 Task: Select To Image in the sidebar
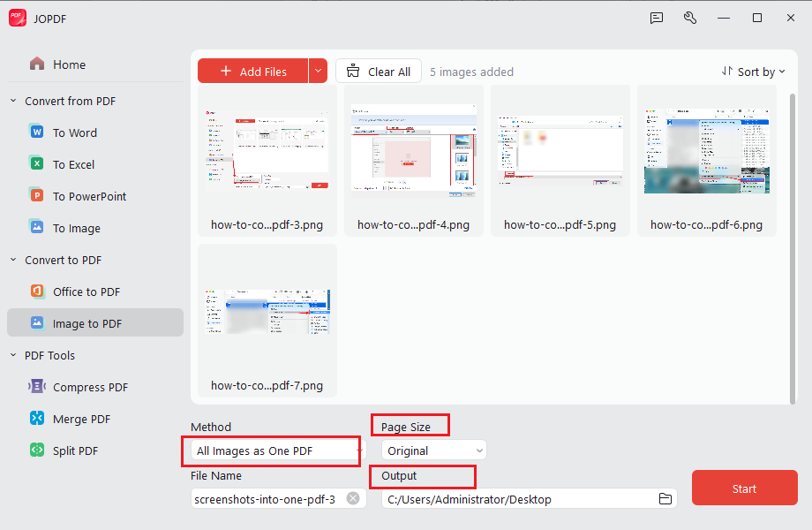coord(95,228)
